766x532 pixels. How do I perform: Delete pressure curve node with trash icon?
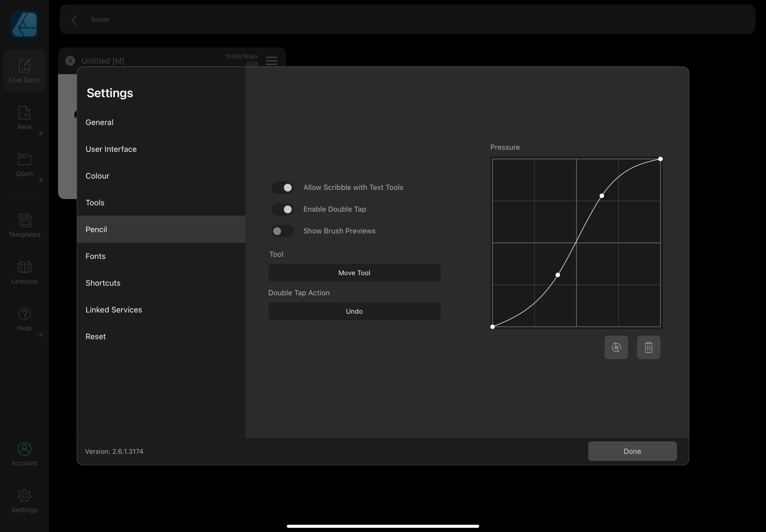pyautogui.click(x=648, y=347)
